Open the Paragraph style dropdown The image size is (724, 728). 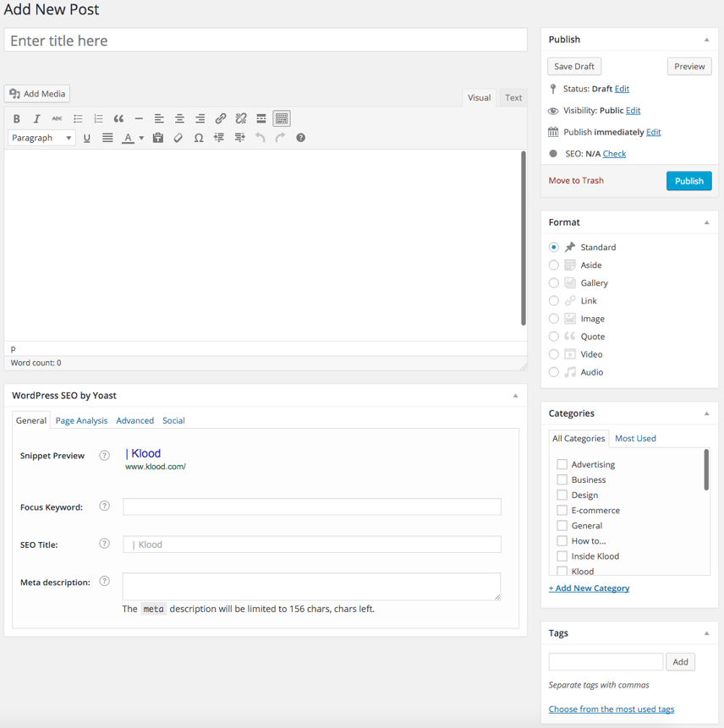[41, 137]
